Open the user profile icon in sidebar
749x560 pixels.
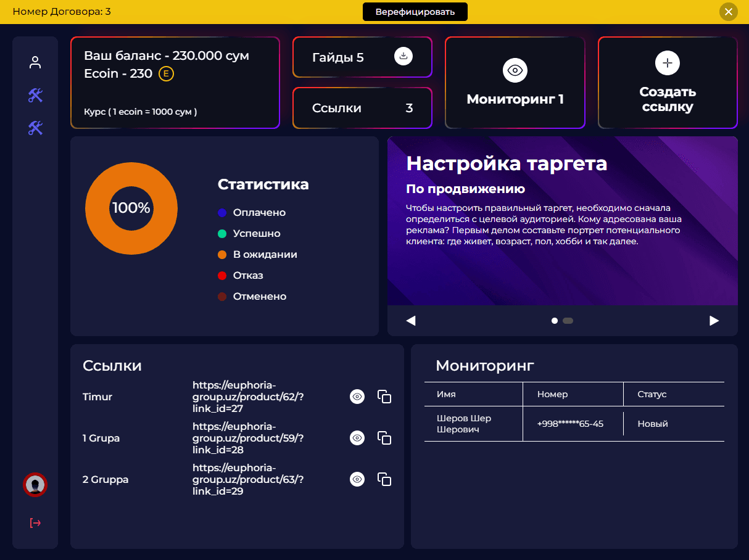tap(35, 62)
